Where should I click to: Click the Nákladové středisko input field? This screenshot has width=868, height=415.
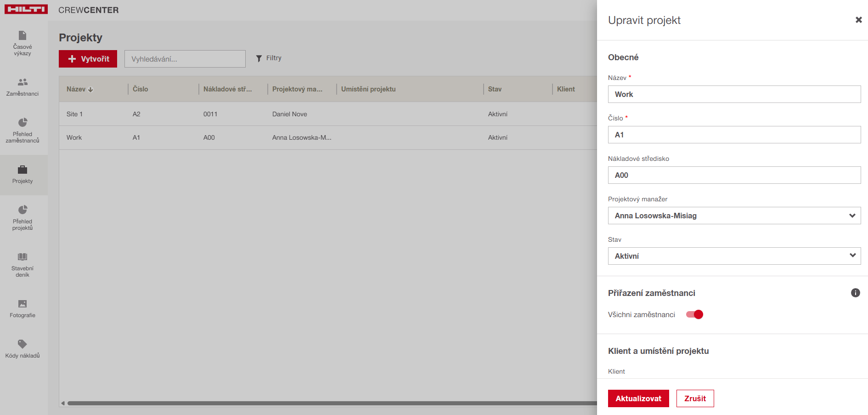coord(734,175)
